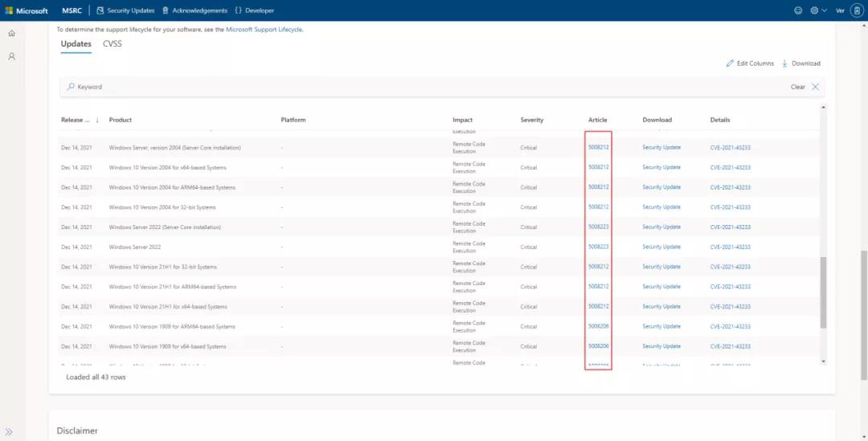Click the Platform column header
The width and height of the screenshot is (868, 441).
(293, 120)
